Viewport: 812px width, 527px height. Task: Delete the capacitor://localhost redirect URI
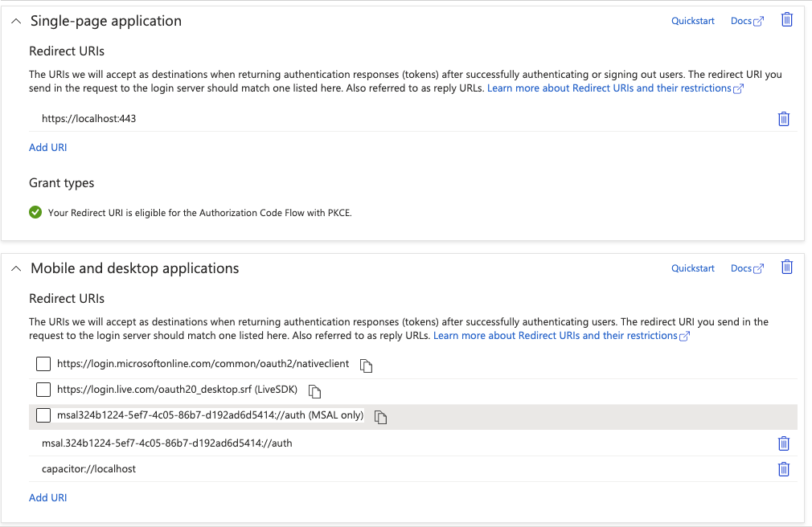click(x=784, y=470)
